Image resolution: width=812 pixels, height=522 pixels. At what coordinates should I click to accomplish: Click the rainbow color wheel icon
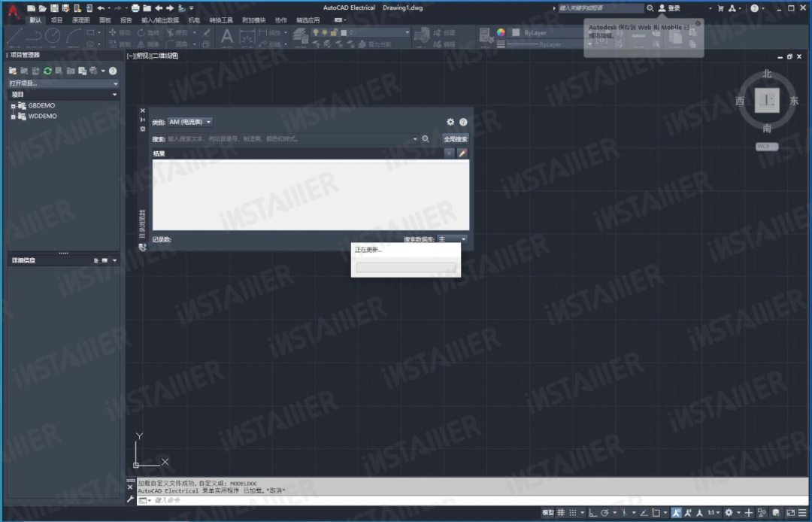click(501, 32)
